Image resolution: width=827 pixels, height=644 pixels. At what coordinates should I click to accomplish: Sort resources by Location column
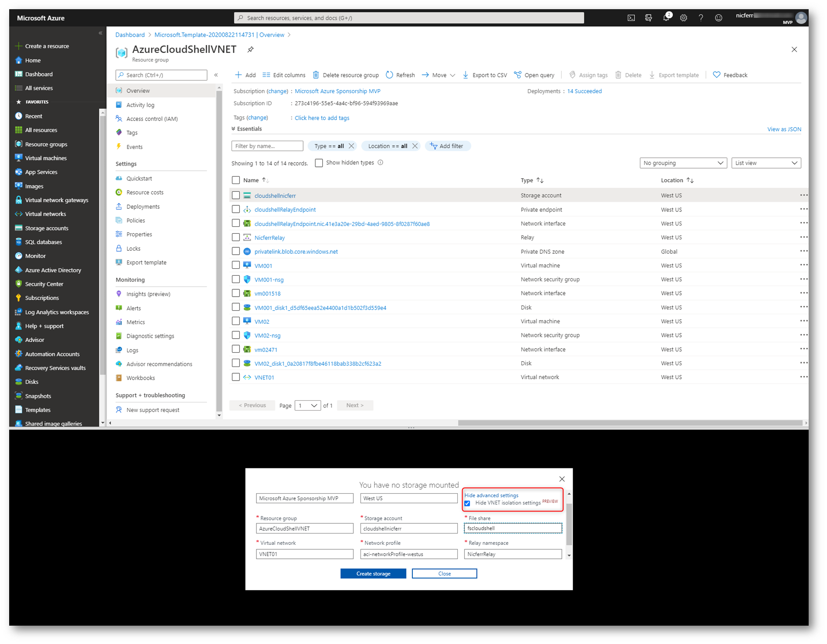[677, 180]
